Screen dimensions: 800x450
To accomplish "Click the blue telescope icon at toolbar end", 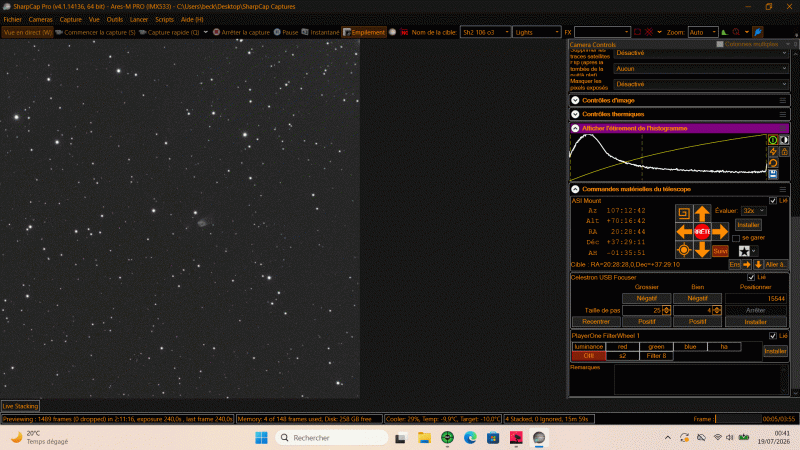I will click(758, 32).
